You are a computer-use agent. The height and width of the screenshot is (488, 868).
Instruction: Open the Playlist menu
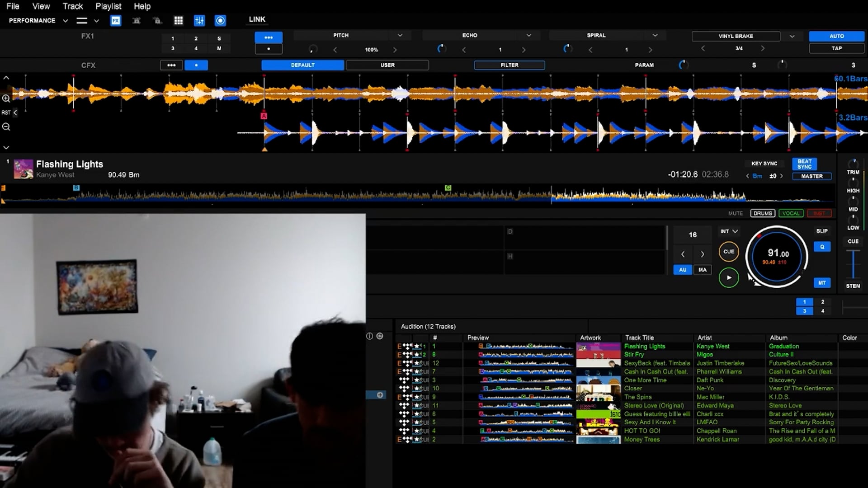pyautogui.click(x=108, y=6)
